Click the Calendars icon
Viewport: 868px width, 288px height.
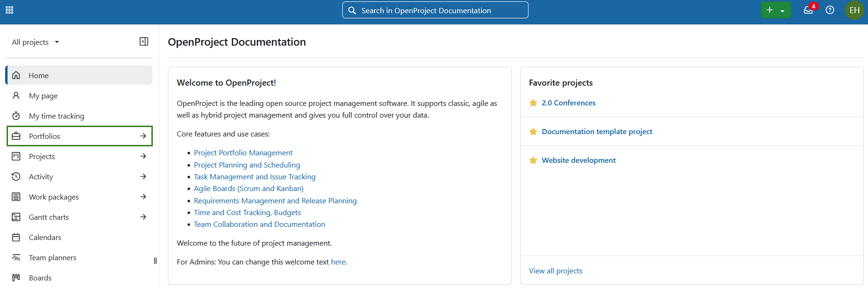pos(16,237)
